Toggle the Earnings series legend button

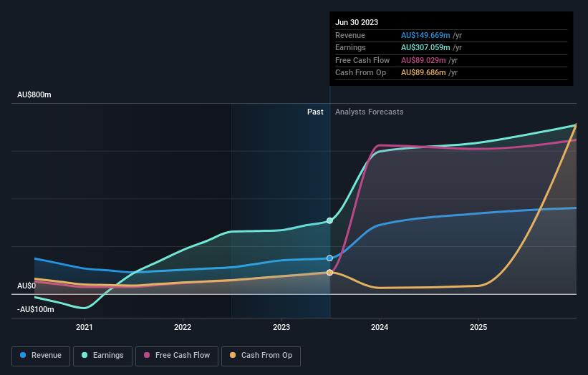102,356
